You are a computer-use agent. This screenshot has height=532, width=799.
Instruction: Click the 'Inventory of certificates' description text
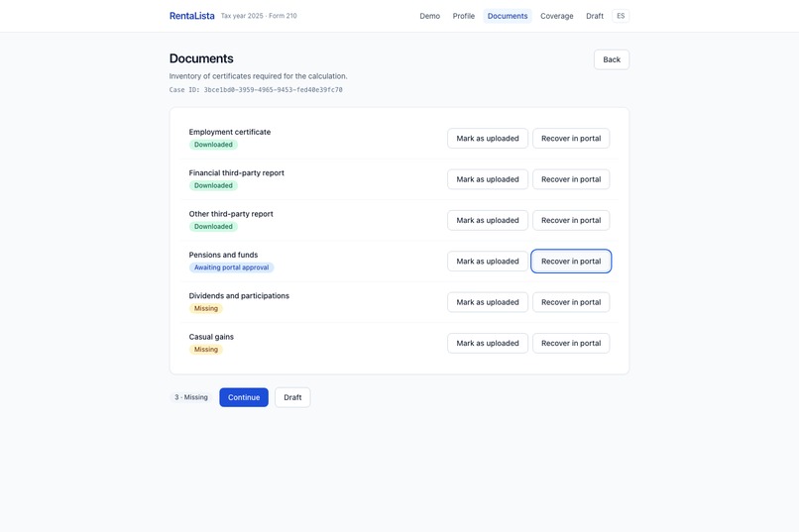click(259, 76)
